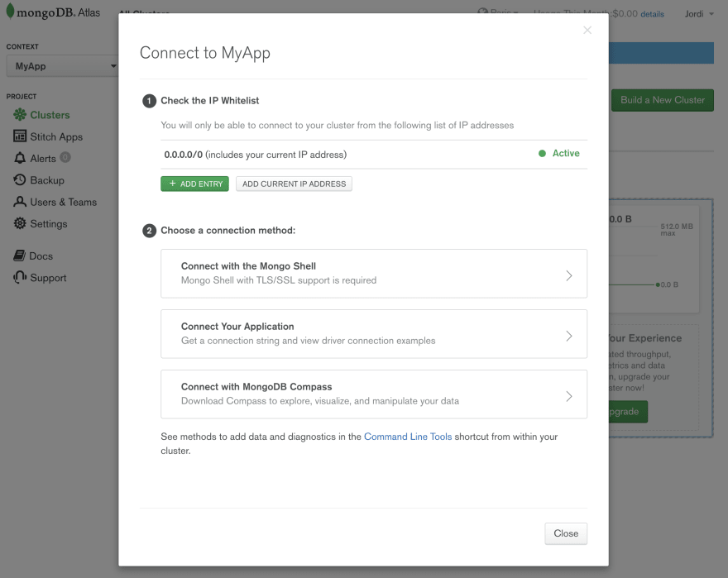Click the Backup clock icon
This screenshot has width=728, height=578.
20,179
